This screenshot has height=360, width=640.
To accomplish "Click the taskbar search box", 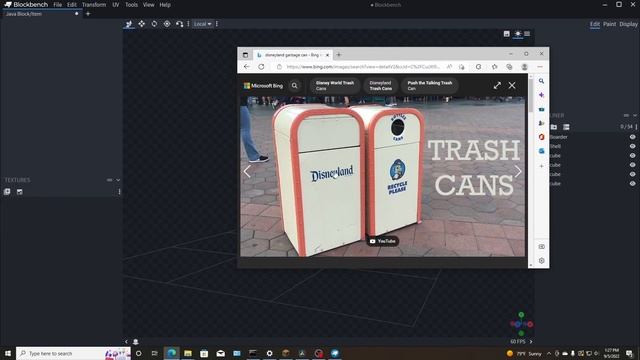I will pos(73,353).
